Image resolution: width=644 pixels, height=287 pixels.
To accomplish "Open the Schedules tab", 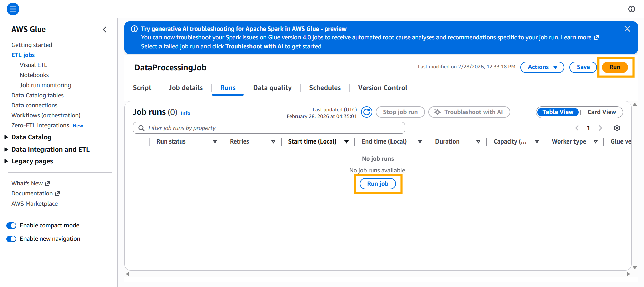I will point(325,88).
